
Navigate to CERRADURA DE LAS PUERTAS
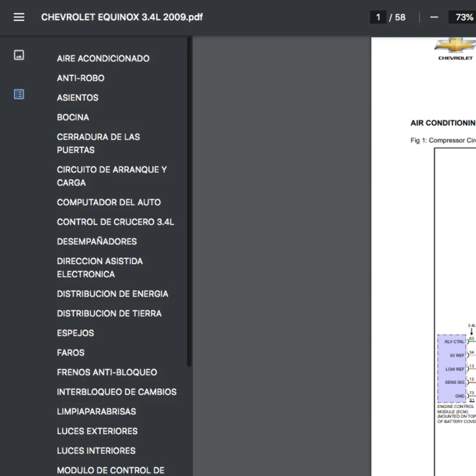[x=98, y=144]
